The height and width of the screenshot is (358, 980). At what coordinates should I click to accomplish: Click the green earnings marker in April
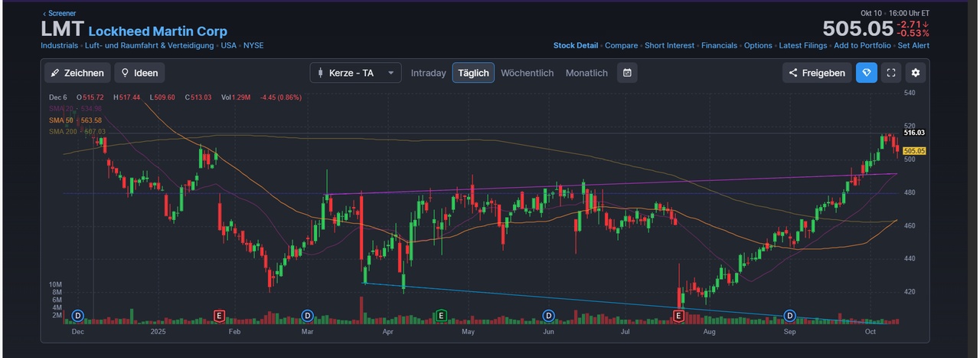click(x=441, y=315)
